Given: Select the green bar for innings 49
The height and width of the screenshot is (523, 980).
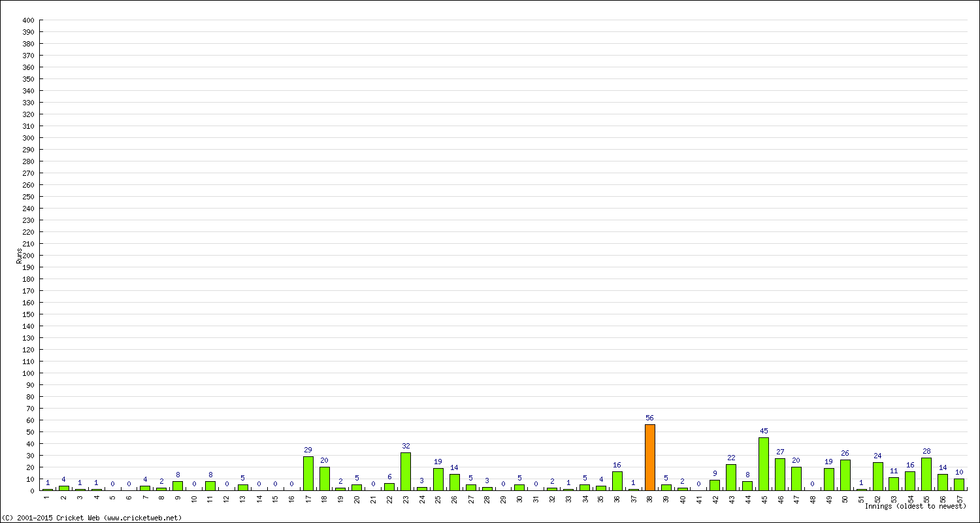Looking at the screenshot, I should [x=828, y=479].
